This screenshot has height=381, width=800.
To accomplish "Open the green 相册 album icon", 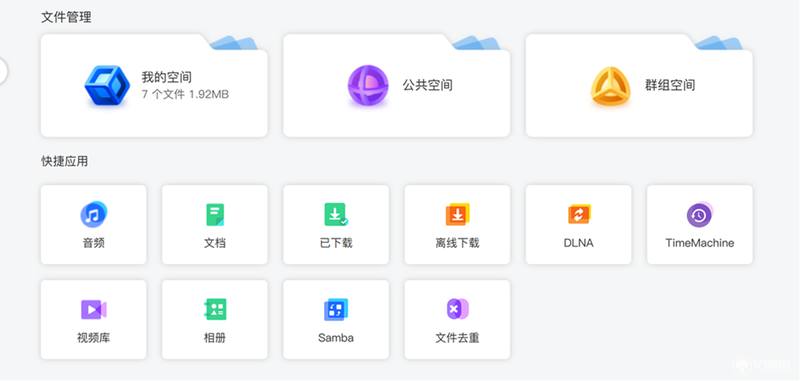I will tap(215, 310).
